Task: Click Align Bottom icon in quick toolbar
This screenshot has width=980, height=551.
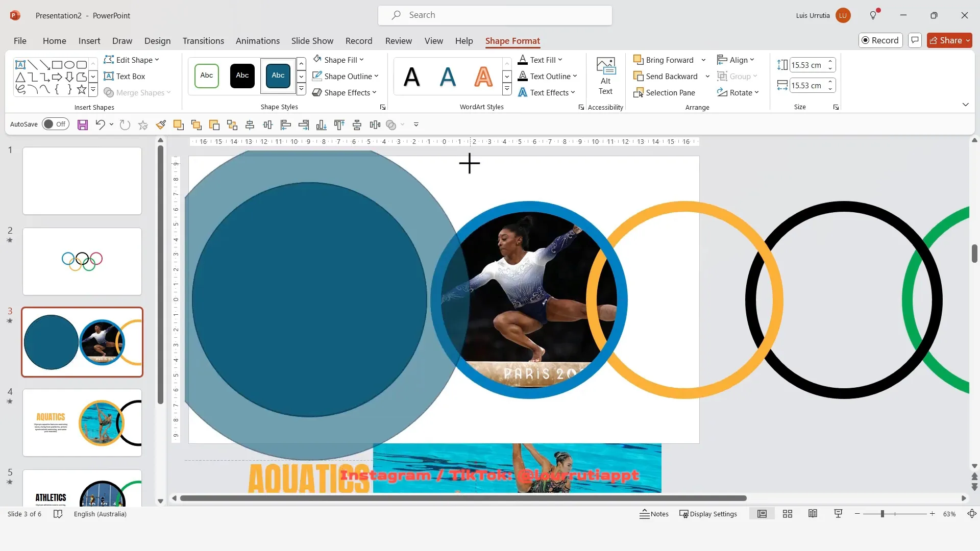Action: 322,124
